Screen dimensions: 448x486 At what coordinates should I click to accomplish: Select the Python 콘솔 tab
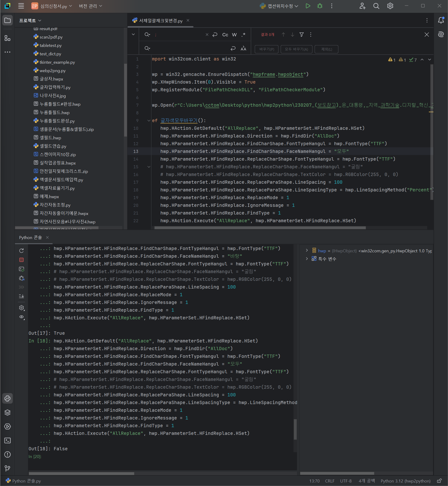click(31, 238)
